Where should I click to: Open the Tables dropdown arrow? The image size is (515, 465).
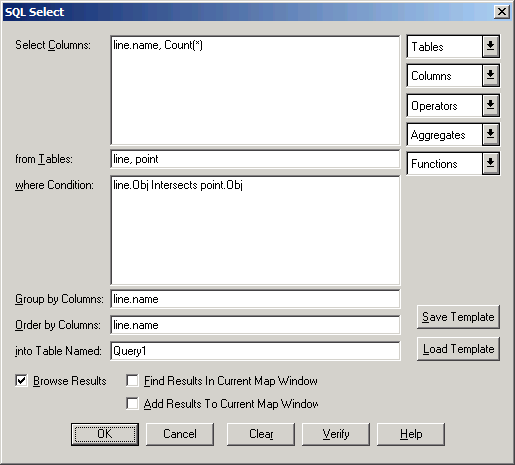pyautogui.click(x=490, y=46)
